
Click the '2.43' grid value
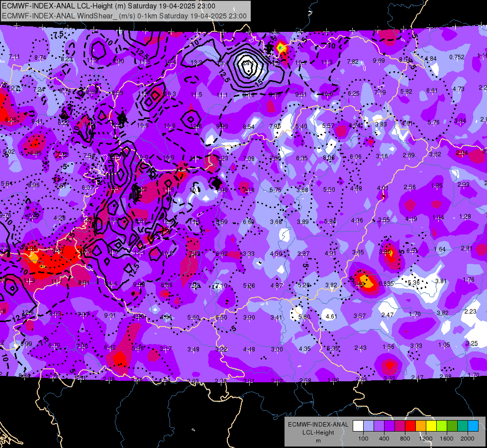tap(361, 348)
